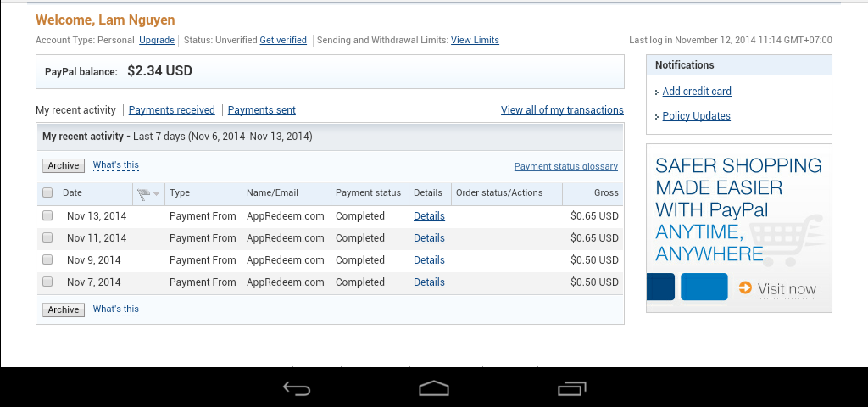
Task: Click the Add credit card bullet icon
Action: [x=657, y=92]
